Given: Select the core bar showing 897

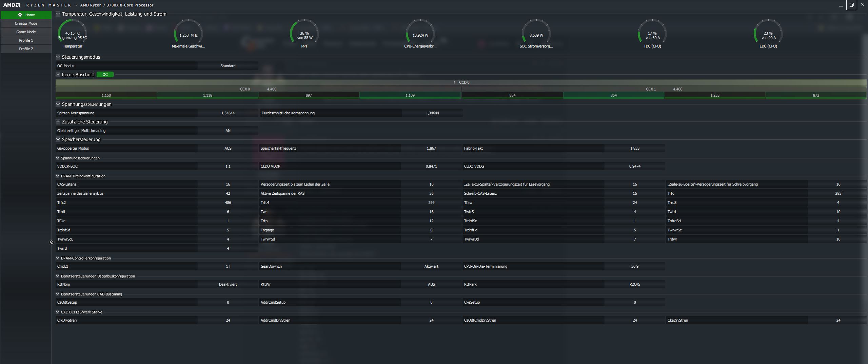Looking at the screenshot, I should (x=309, y=96).
